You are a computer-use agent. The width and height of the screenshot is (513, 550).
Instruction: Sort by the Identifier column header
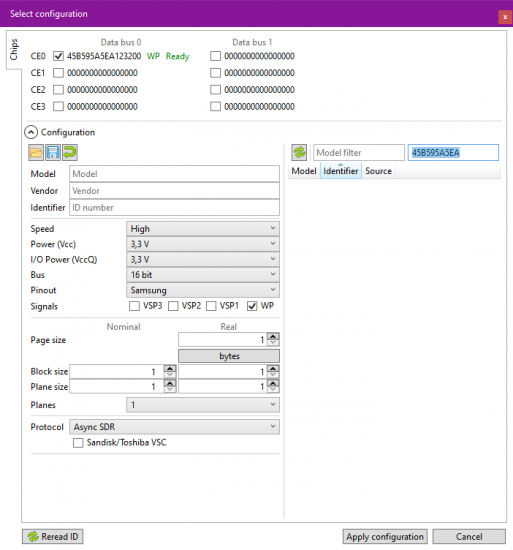pyautogui.click(x=340, y=171)
